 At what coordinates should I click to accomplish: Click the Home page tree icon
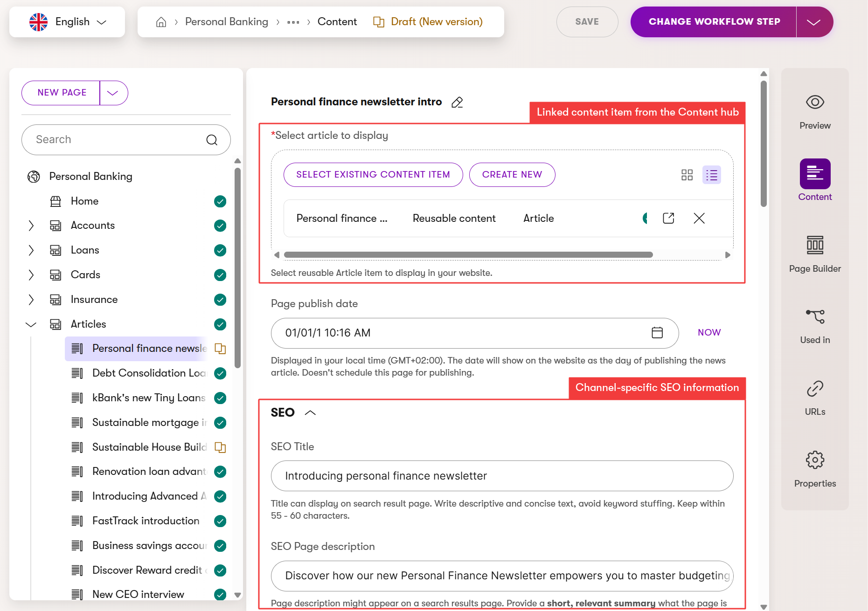[56, 201]
